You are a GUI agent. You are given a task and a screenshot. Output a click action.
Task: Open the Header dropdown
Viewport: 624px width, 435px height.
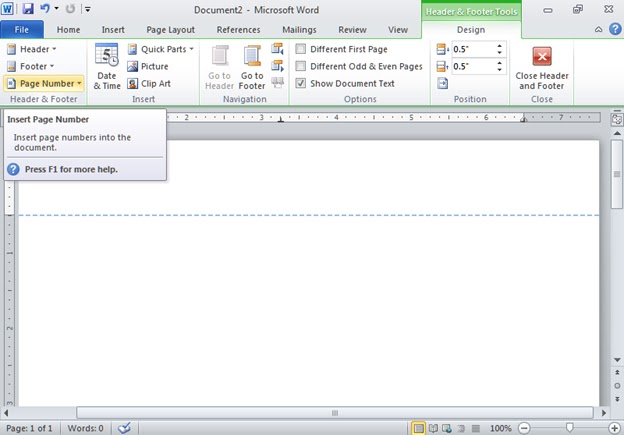point(32,49)
